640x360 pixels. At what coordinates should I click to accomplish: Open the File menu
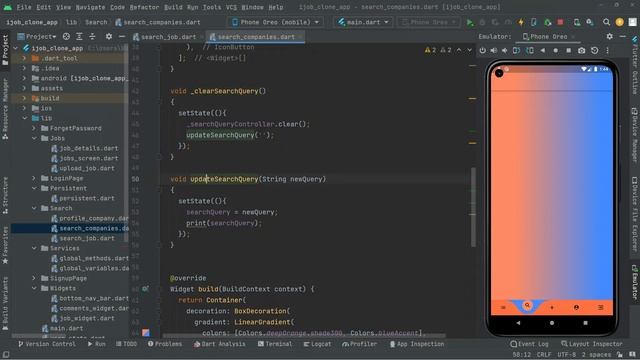[x=24, y=7]
